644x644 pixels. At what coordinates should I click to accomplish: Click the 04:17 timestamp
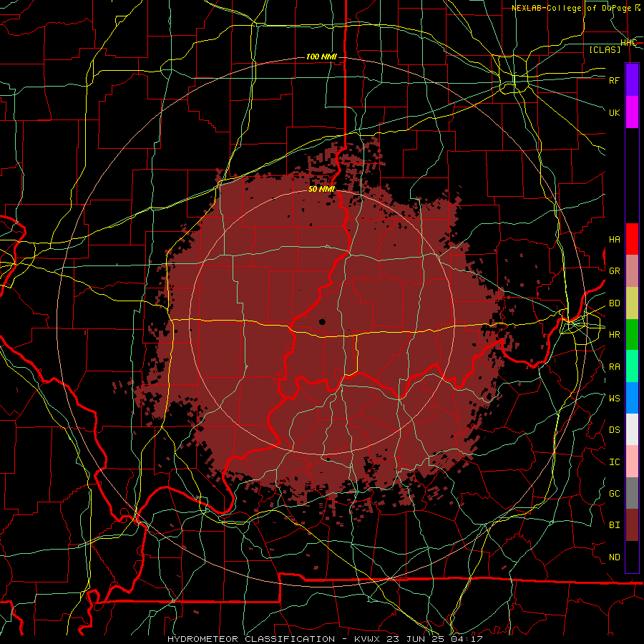click(466, 639)
